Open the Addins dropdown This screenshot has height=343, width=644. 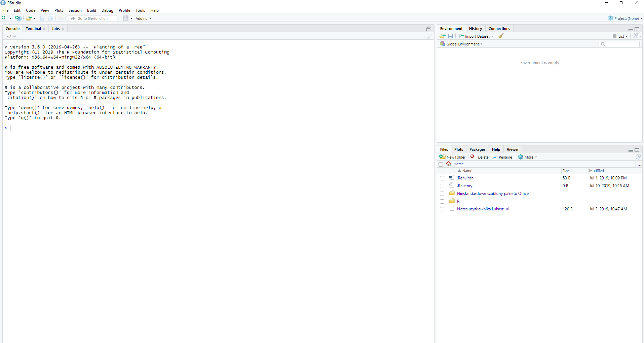[143, 19]
